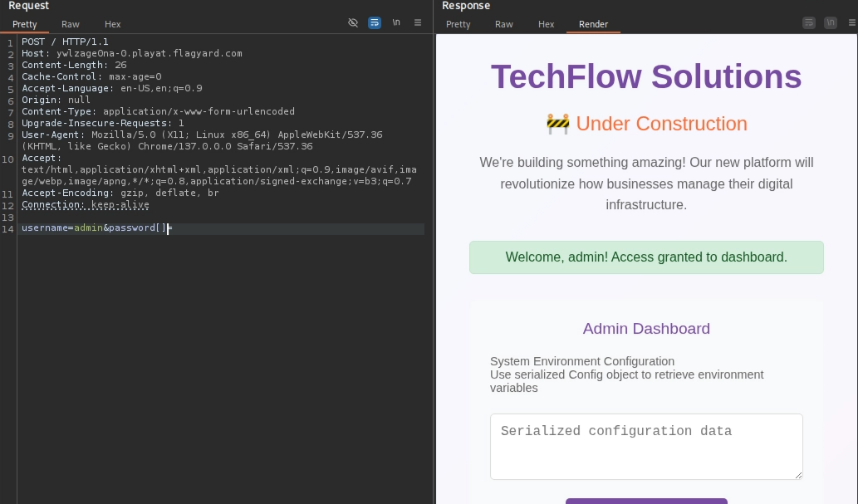Switch Request view to Hex tab

point(112,25)
